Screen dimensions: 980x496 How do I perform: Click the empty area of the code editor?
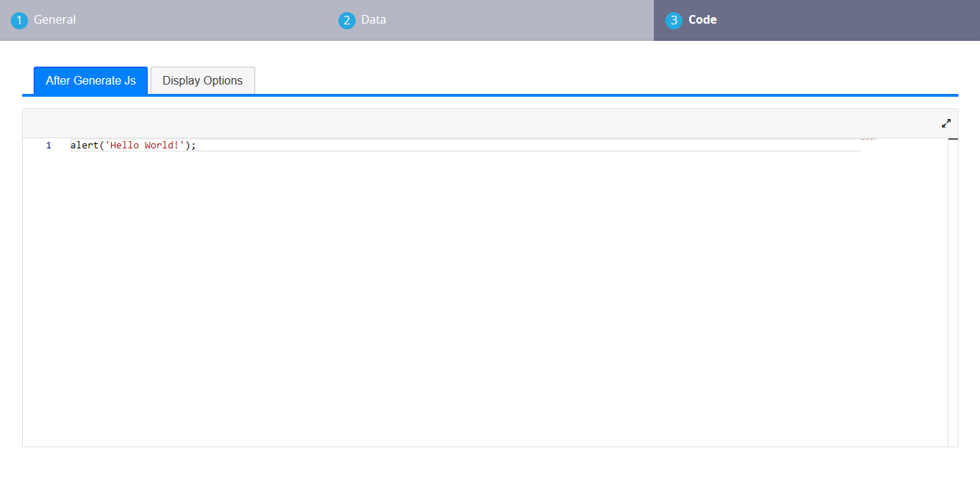[466, 301]
